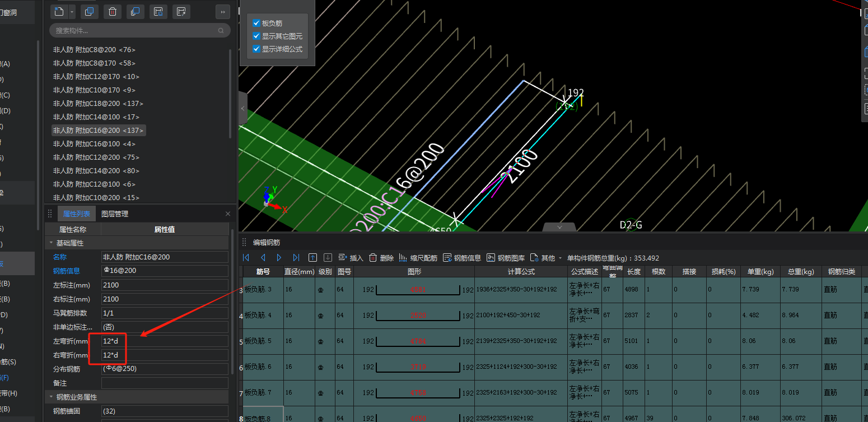Select 非人防 附加C12@170 <10> in the list
The height and width of the screenshot is (422, 868).
pos(96,76)
